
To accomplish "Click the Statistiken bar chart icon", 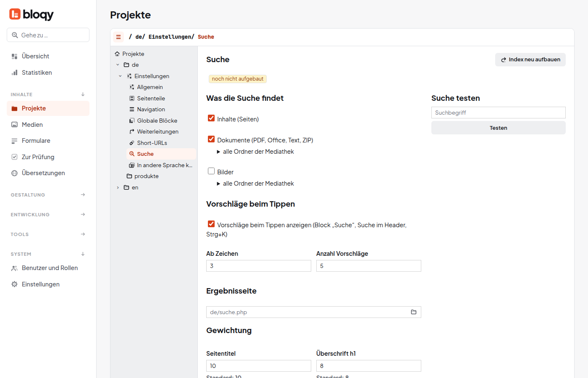I will point(14,73).
